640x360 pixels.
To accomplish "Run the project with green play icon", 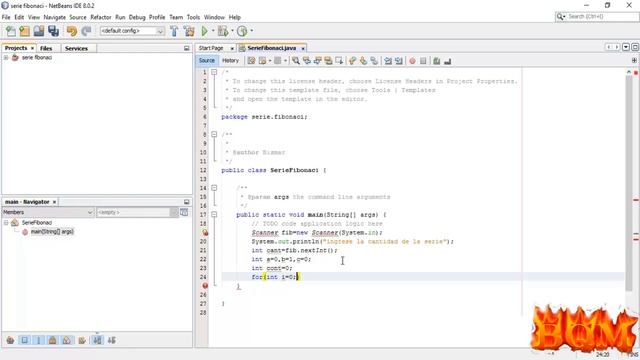I will [x=204, y=31].
